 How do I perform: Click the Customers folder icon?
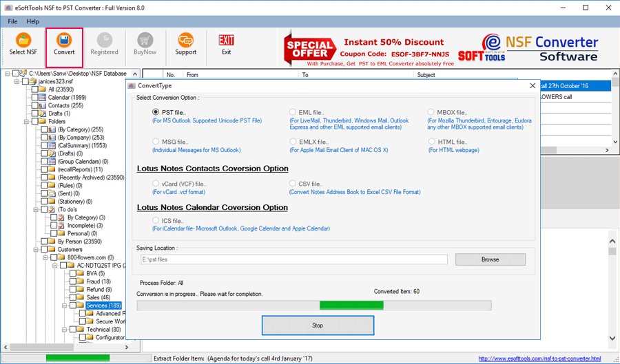pyautogui.click(x=52, y=250)
